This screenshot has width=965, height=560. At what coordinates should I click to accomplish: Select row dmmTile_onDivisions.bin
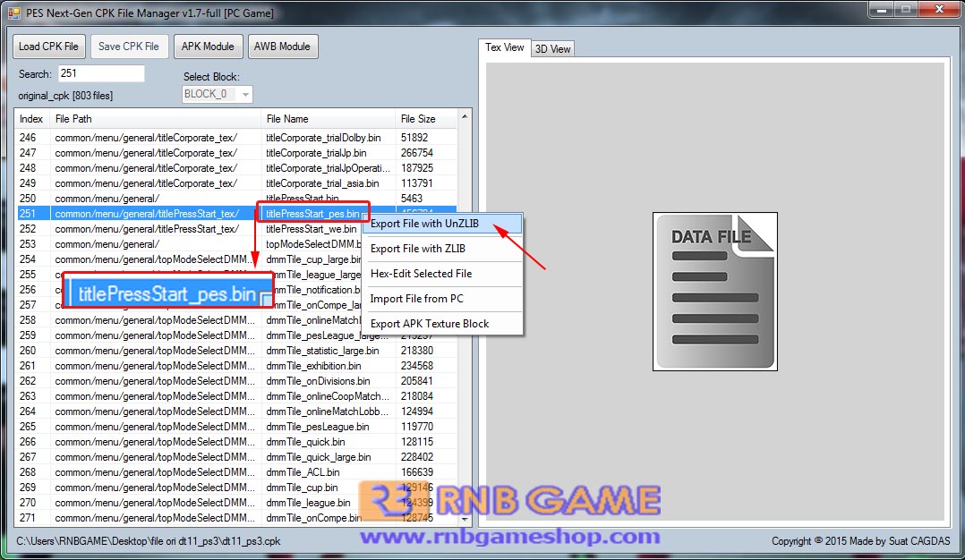coord(235,381)
